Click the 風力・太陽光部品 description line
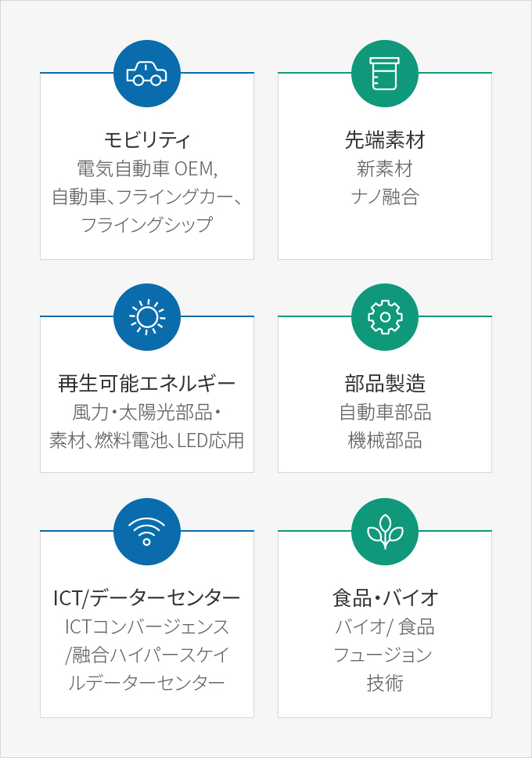Screen dimensions: 532x758 tap(147, 413)
